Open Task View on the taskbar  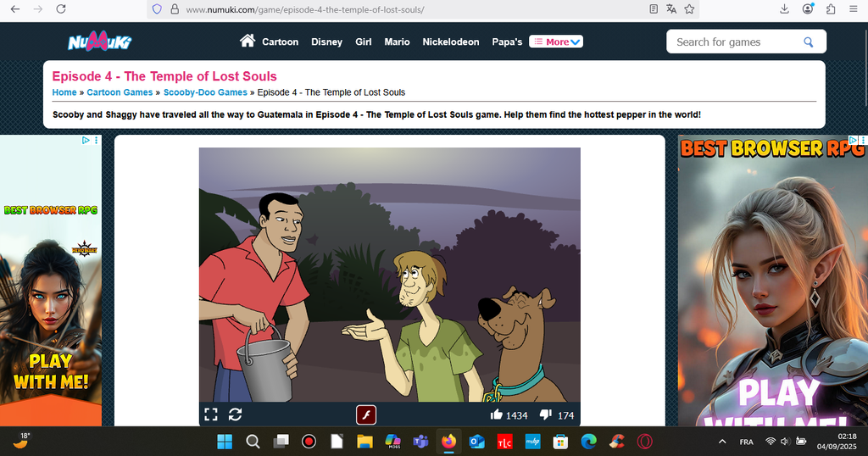281,442
